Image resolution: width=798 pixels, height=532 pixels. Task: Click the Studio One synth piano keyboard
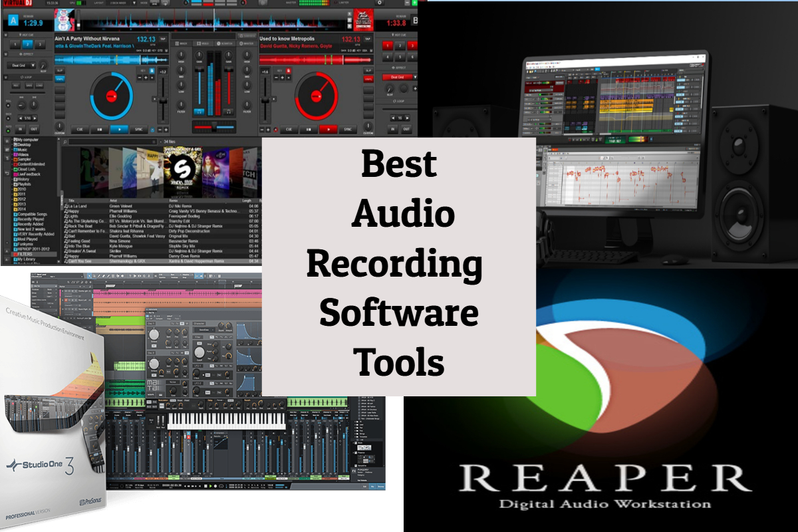226,420
